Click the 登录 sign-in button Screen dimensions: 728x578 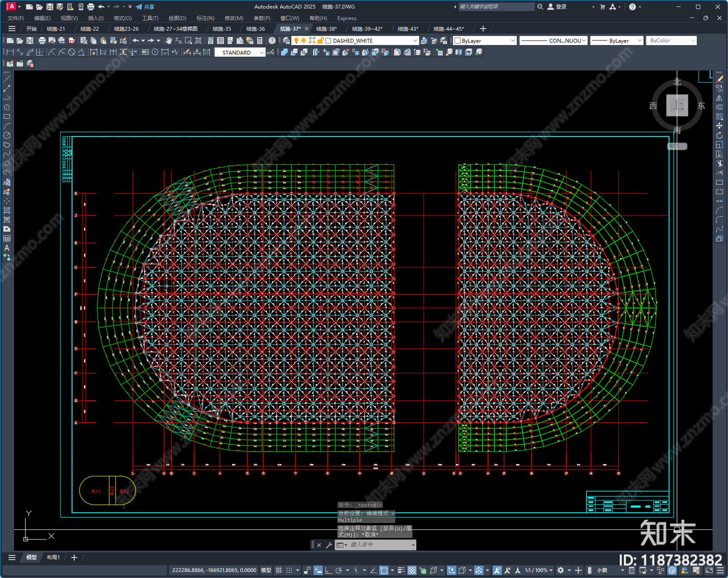[557, 7]
